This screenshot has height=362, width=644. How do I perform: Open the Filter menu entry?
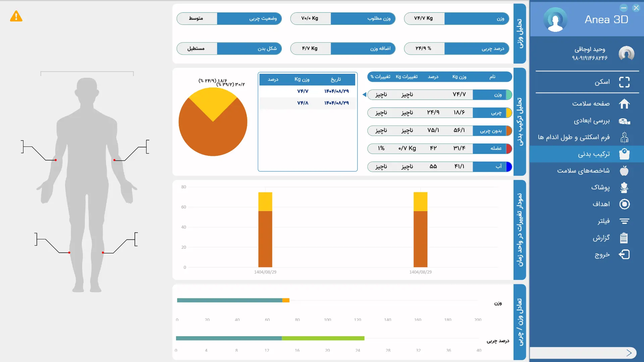[x=603, y=221]
